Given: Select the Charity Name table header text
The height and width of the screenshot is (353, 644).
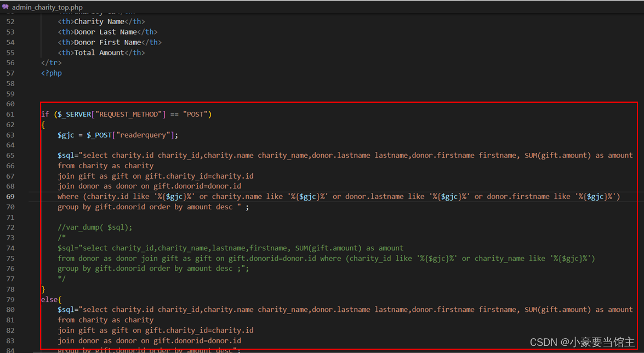Looking at the screenshot, I should click(100, 21).
